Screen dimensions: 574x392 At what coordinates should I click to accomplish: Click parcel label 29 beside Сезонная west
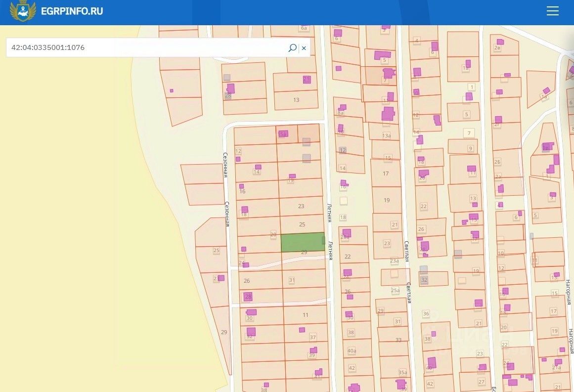[x=224, y=332]
